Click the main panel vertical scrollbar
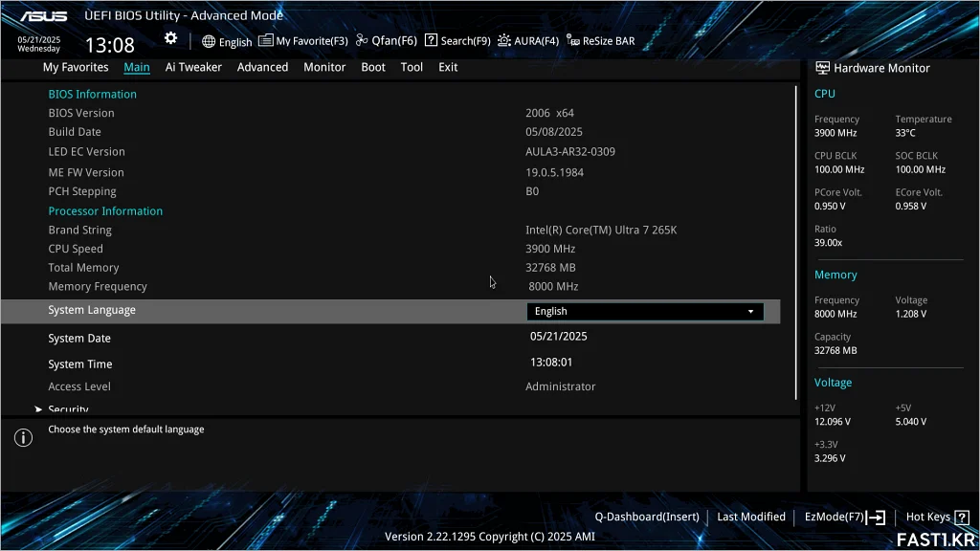Viewport: 980px width, 551px height. (795, 242)
